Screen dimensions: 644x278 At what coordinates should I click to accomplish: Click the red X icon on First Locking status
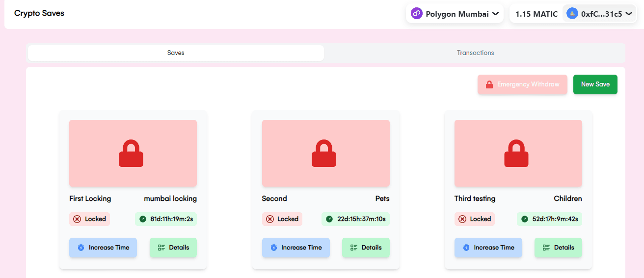click(x=77, y=219)
